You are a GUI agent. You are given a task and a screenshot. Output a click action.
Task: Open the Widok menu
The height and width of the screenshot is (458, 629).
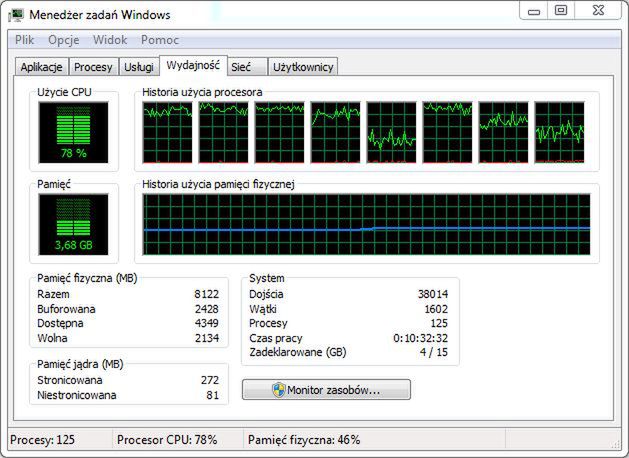point(110,40)
